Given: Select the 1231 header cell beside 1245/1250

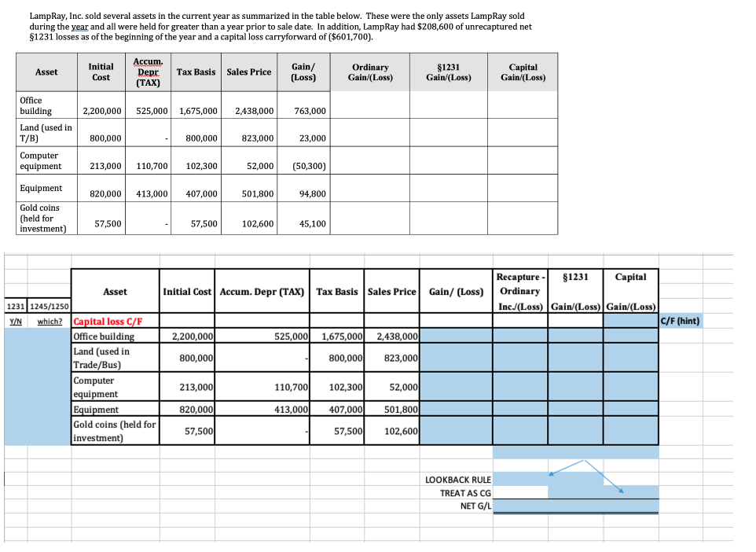Looking at the screenshot, I should tap(16, 307).
